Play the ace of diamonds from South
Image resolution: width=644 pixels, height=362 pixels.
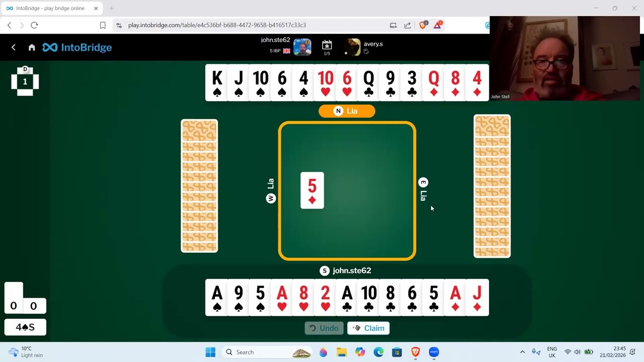tap(455, 298)
